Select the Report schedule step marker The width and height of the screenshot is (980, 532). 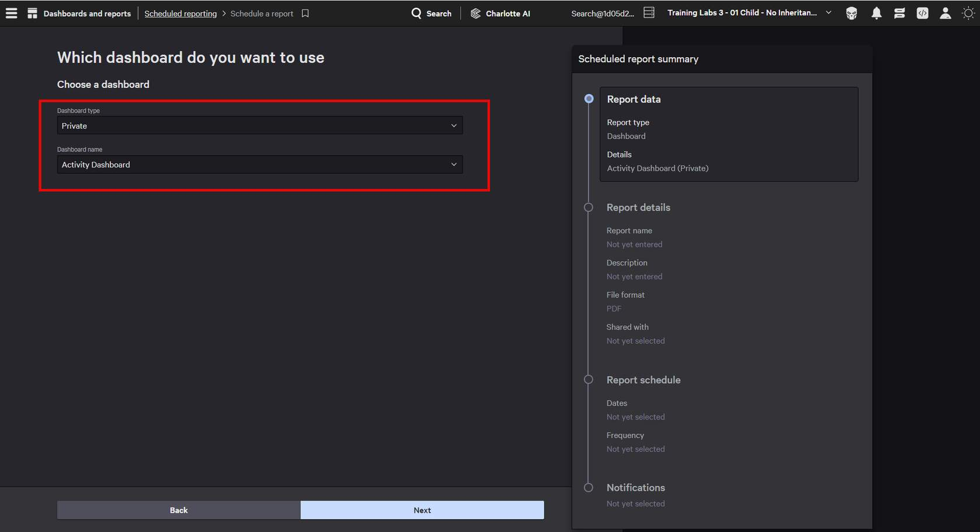589,380
